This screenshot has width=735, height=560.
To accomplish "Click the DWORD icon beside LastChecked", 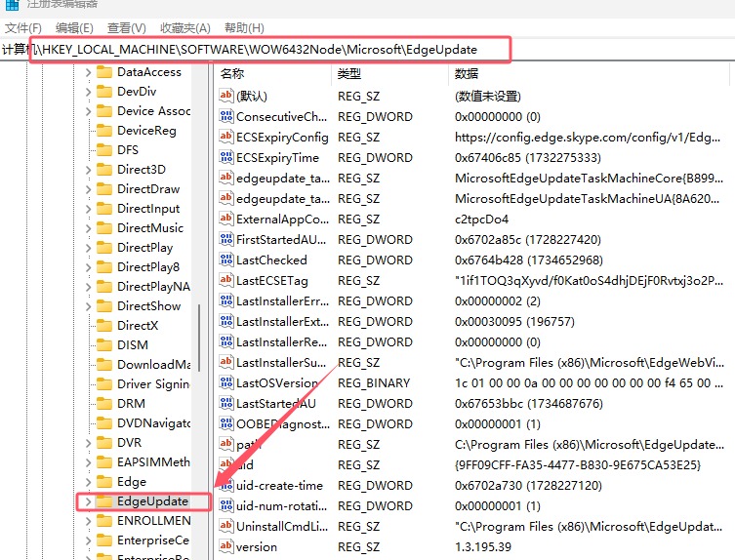I will click(x=226, y=260).
